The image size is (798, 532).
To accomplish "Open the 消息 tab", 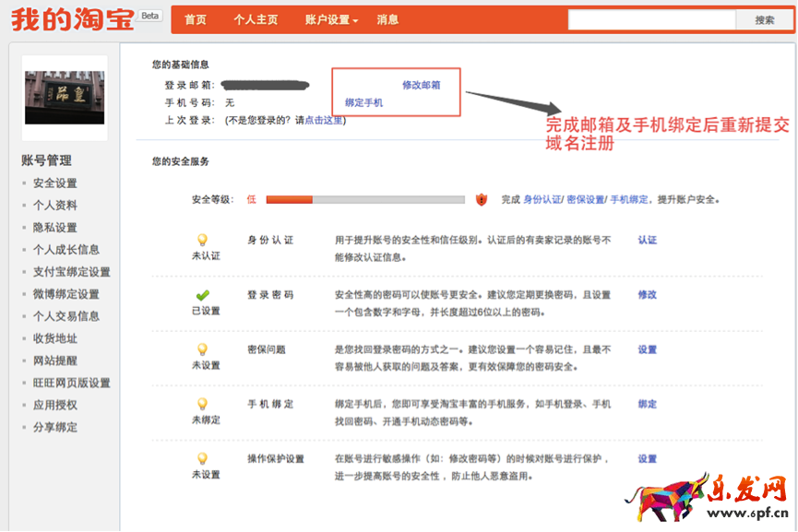I will click(388, 20).
